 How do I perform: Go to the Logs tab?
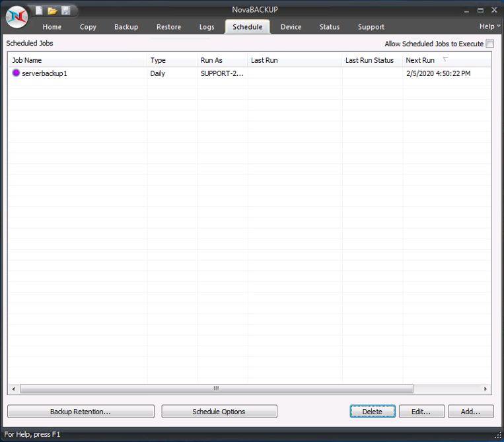(x=207, y=27)
